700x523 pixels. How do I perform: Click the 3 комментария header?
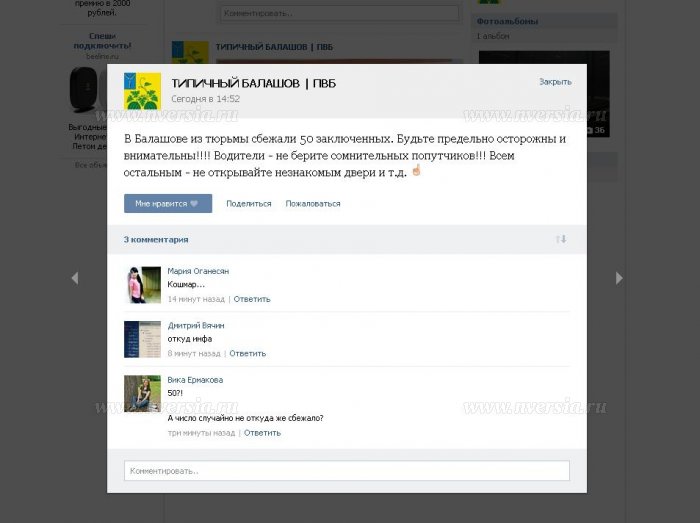click(156, 240)
